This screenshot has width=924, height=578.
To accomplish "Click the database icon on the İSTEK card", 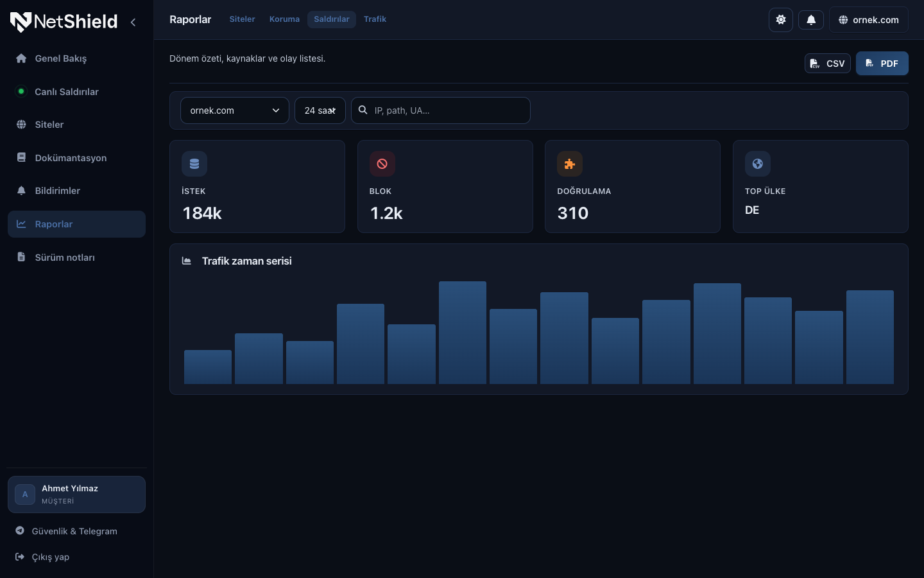I will pos(194,164).
